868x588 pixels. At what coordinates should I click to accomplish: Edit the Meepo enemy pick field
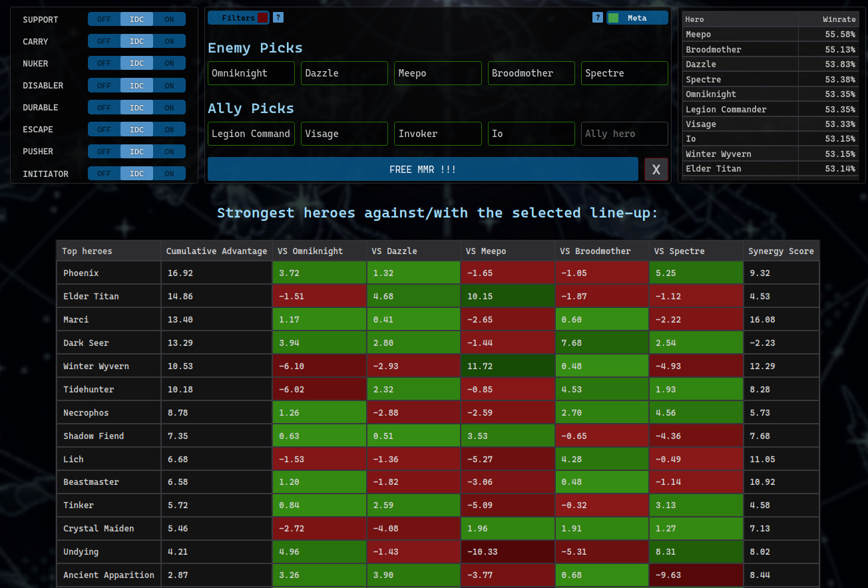tap(438, 73)
